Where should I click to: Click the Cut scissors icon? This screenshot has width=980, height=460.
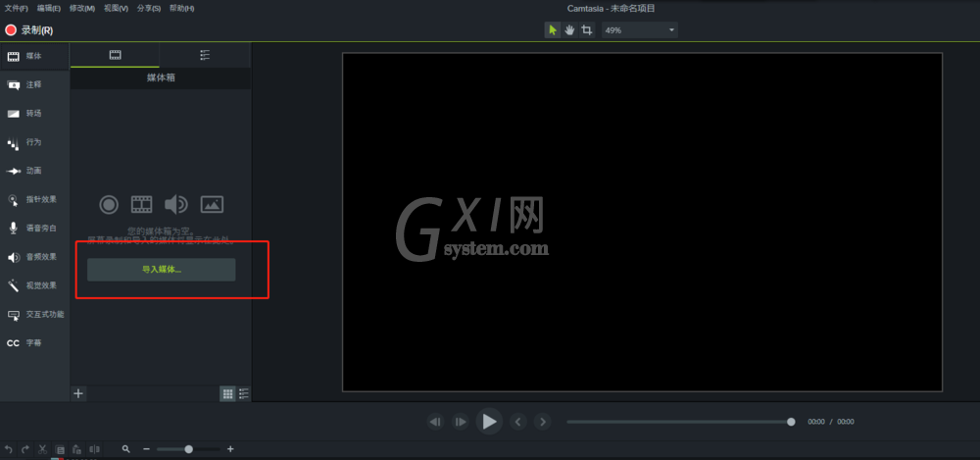click(x=42, y=449)
